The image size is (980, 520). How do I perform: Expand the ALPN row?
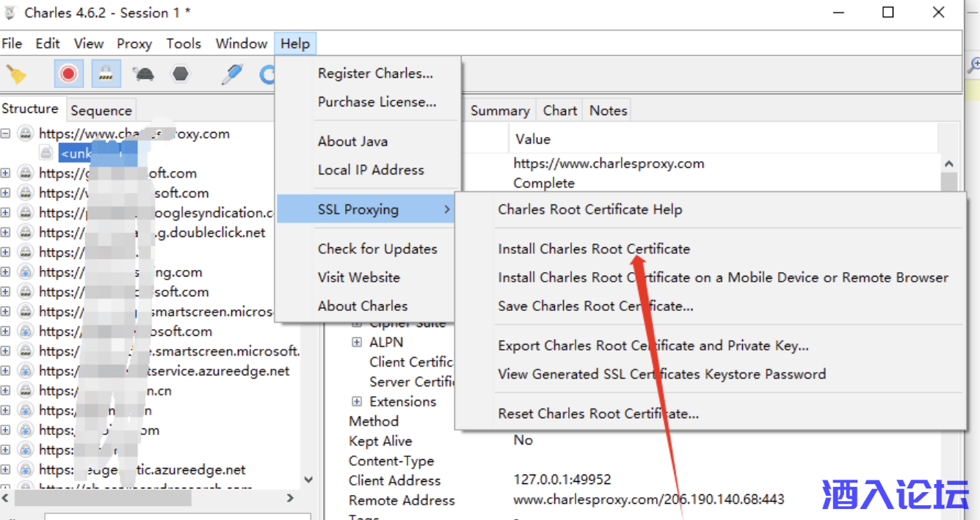[357, 342]
